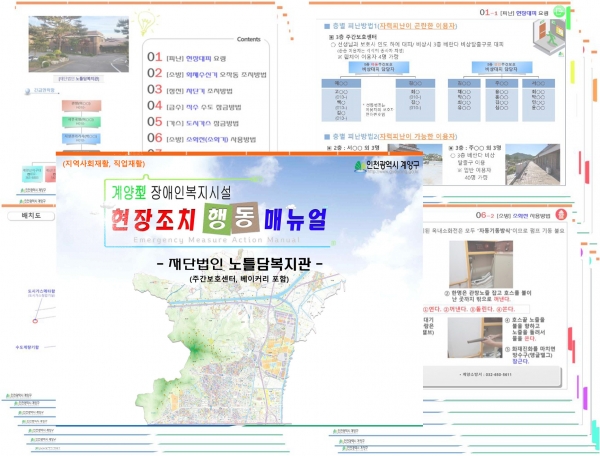Click the '01-1 현장대피 요령' slide title
600x456 pixels.
(514, 13)
